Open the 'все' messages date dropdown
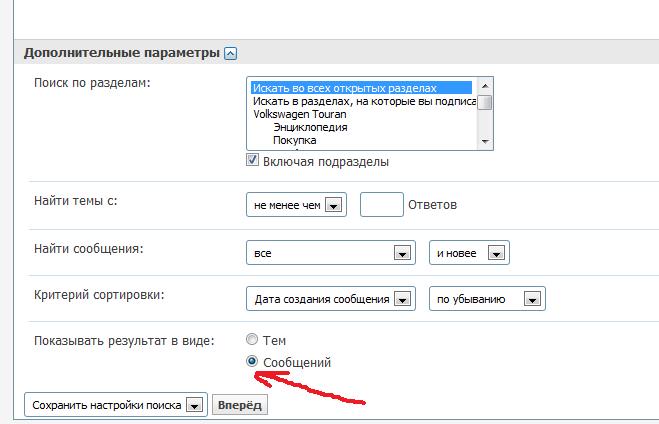Screen dimensions: 659x424 click(331, 253)
